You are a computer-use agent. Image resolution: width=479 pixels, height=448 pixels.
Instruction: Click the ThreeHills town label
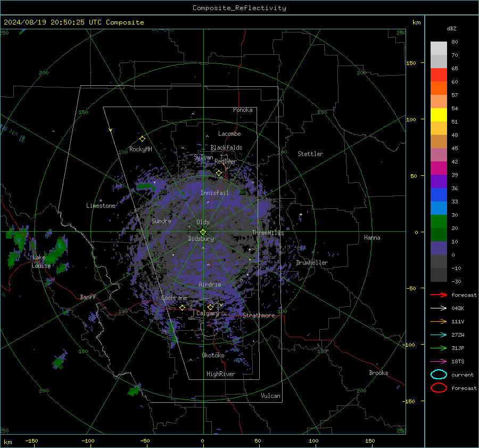(268, 233)
